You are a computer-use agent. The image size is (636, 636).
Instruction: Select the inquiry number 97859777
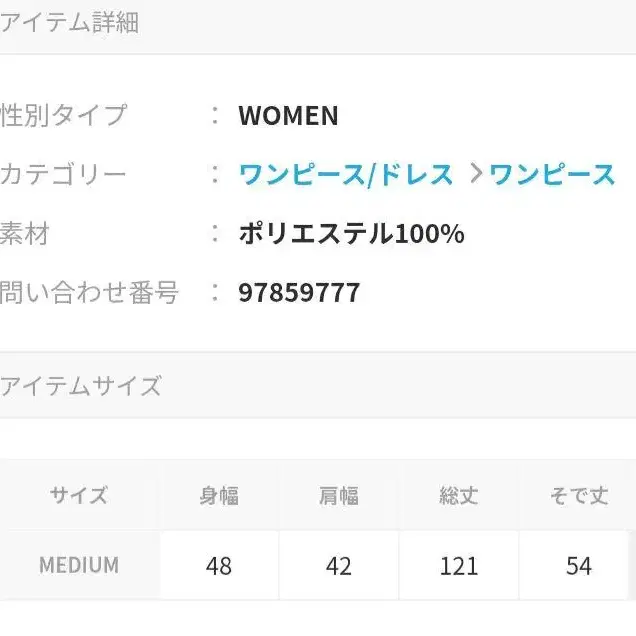click(299, 293)
